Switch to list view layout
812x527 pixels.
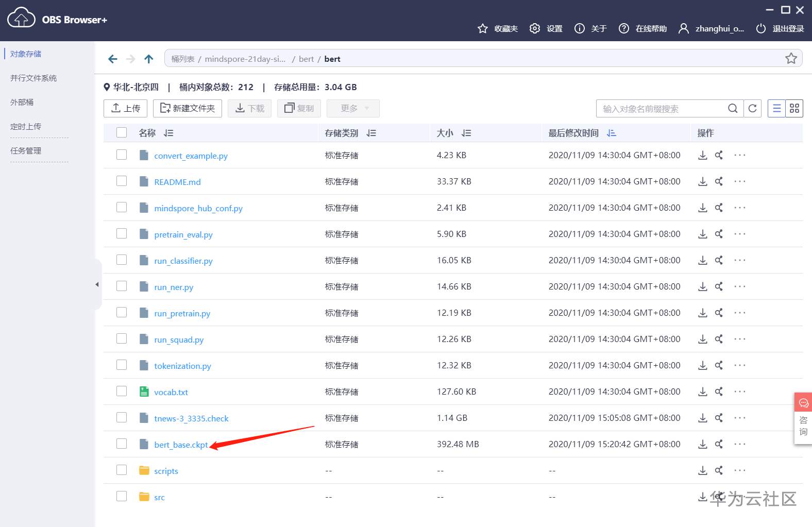tap(776, 108)
